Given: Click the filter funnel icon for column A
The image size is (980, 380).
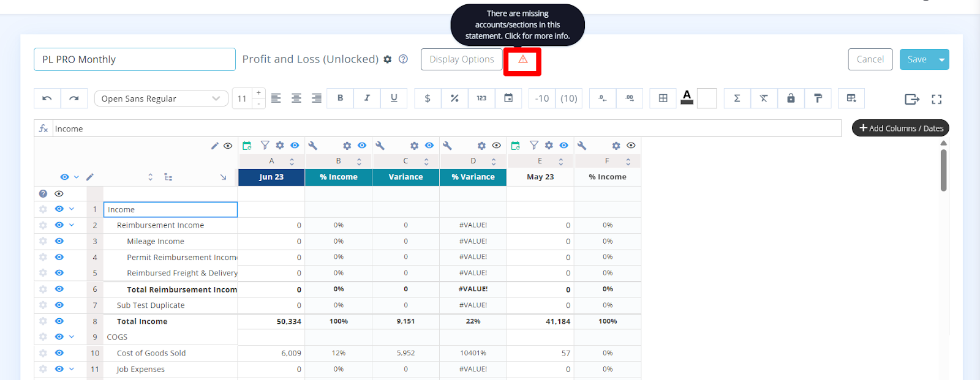Looking at the screenshot, I should 265,146.
